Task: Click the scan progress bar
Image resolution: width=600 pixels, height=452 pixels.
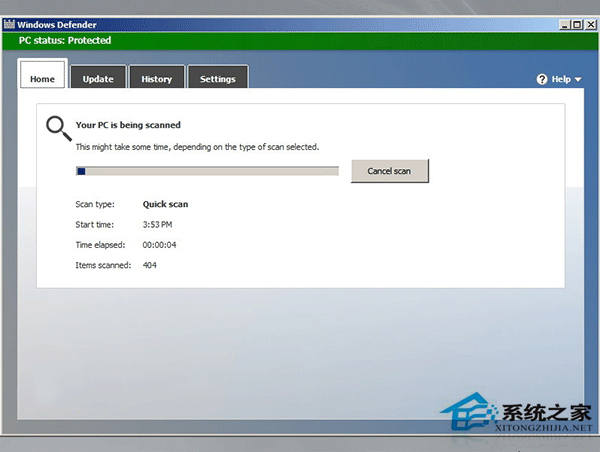Action: [x=207, y=171]
